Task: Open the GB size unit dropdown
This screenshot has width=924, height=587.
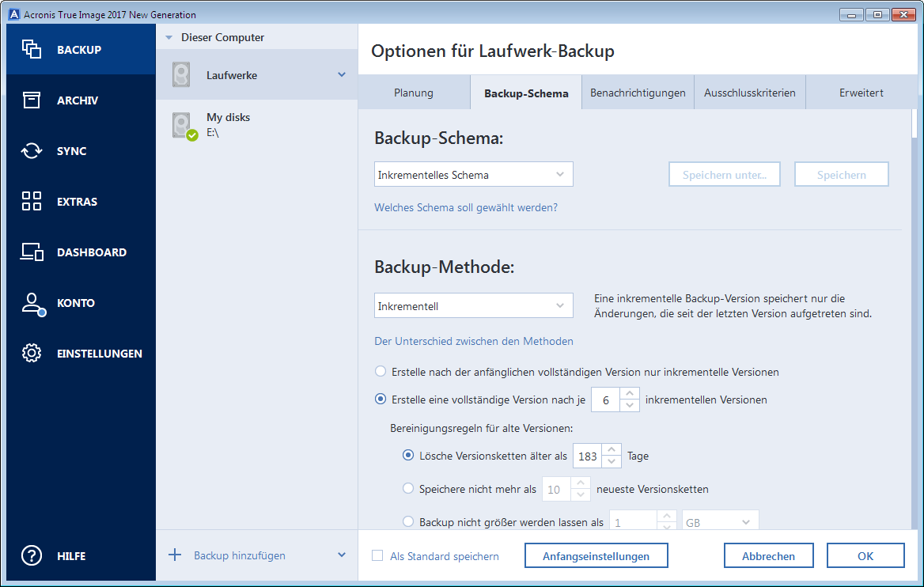Action: click(x=720, y=521)
